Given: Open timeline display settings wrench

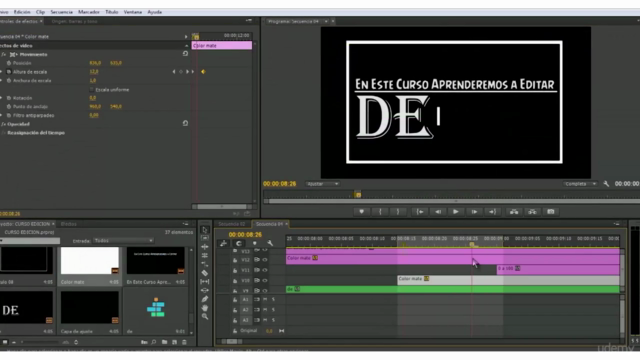Looking at the screenshot, I should (270, 243).
